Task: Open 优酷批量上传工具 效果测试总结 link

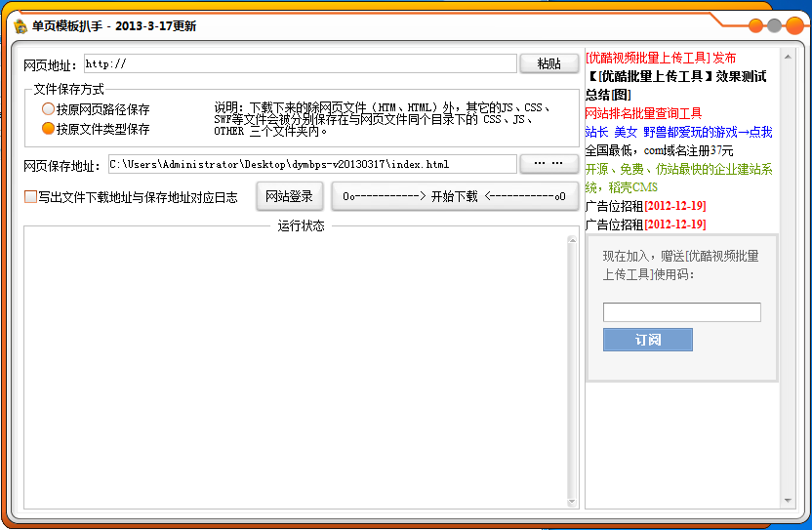Action: click(x=675, y=86)
